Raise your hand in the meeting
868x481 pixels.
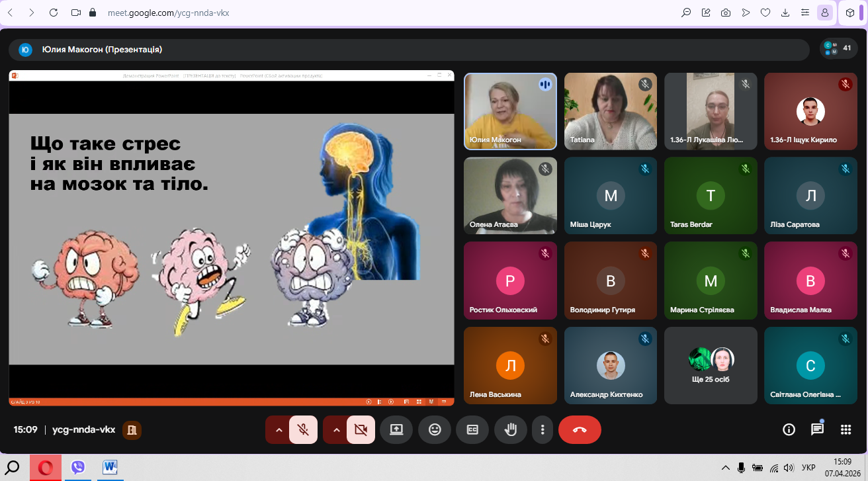click(x=510, y=429)
